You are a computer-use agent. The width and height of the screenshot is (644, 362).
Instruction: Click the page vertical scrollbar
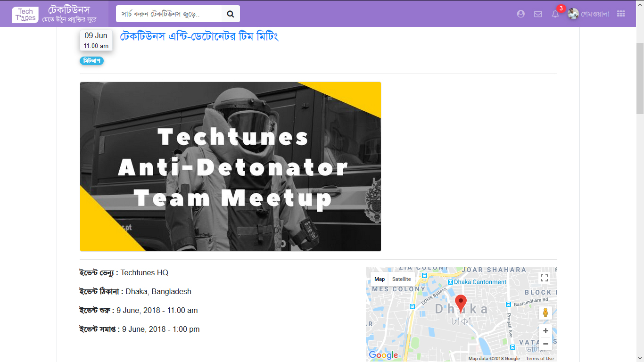tap(640, 78)
